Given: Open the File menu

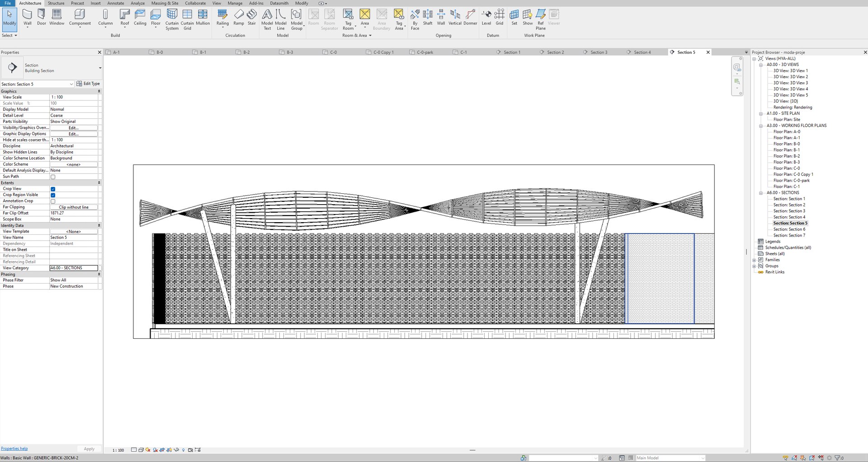Looking at the screenshot, I should (8, 3).
